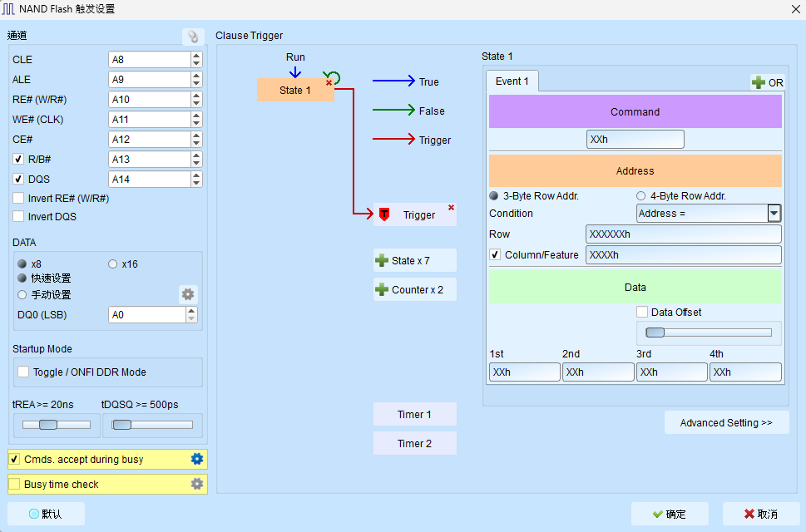Click the tREA >= 20ns slider
This screenshot has height=532, width=806.
coord(57,425)
